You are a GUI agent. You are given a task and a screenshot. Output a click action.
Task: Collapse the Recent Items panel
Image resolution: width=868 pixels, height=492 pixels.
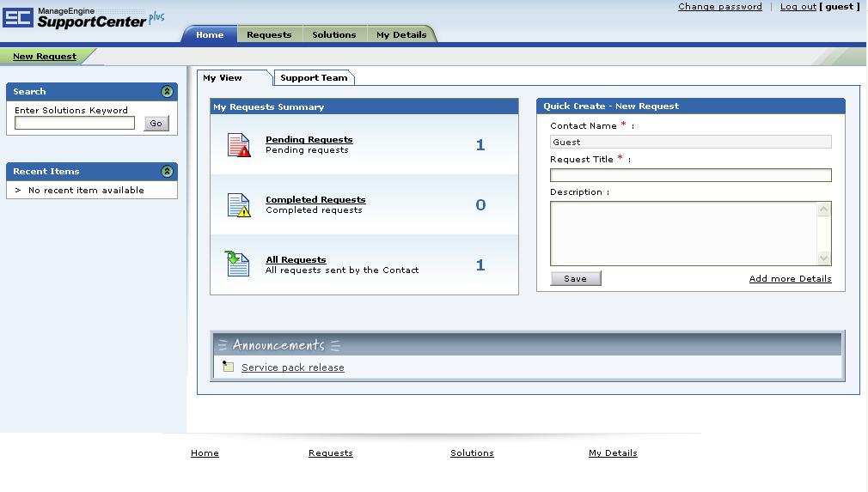click(x=167, y=172)
